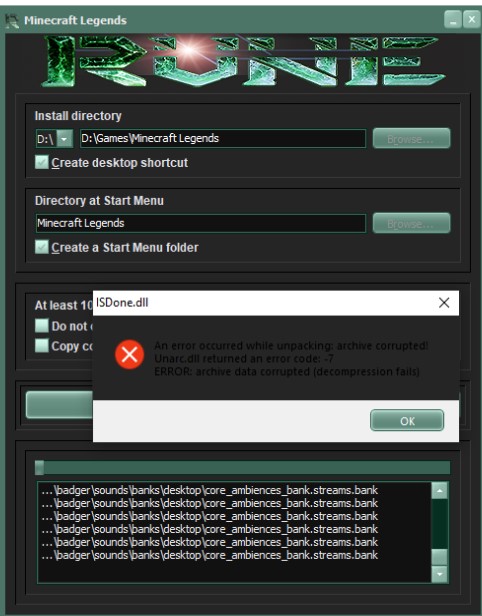
Task: Close the ISDone.dll error dialog
Action: pyautogui.click(x=444, y=302)
